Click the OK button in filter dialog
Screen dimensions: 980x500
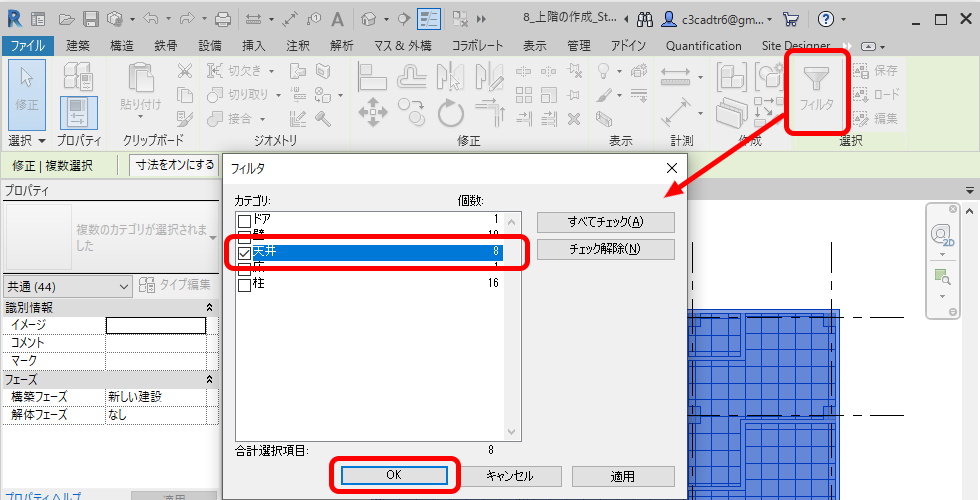pyautogui.click(x=394, y=475)
